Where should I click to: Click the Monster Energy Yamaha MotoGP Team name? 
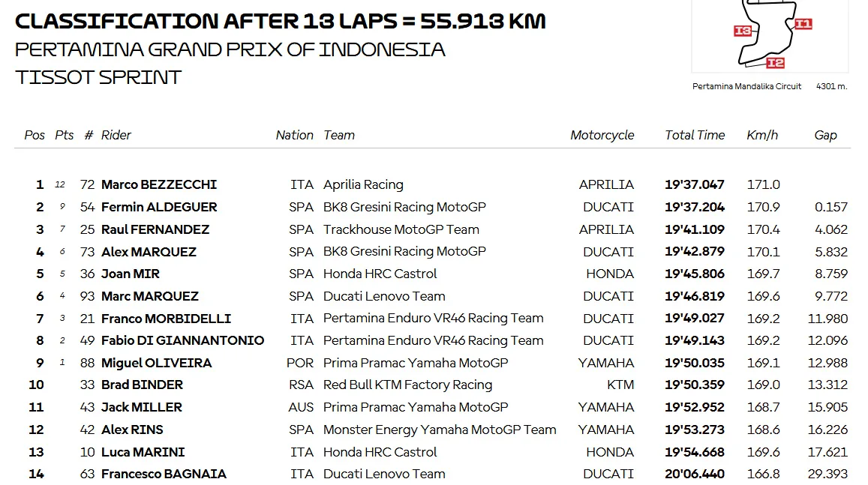tap(440, 430)
